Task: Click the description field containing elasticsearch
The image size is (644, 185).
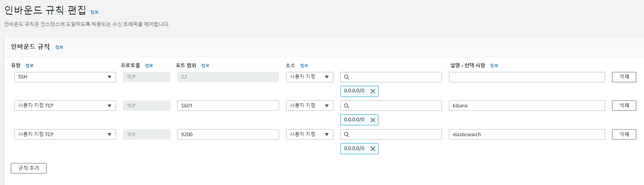Action: pyautogui.click(x=527, y=135)
